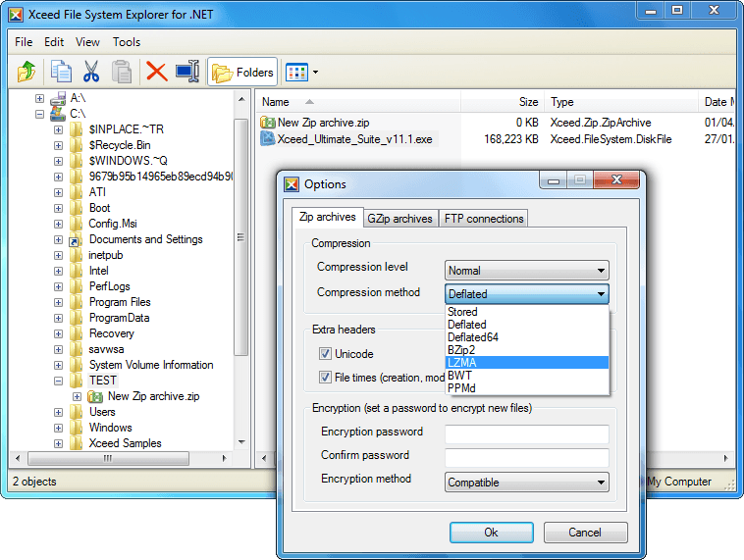Click the A:\ floppy drive icon
744x560 pixels.
click(58, 99)
